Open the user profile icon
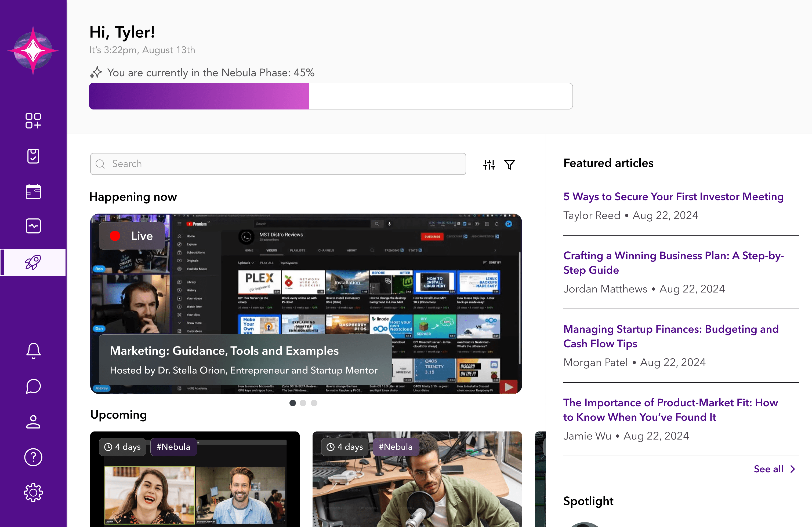This screenshot has height=527, width=812. point(33,422)
